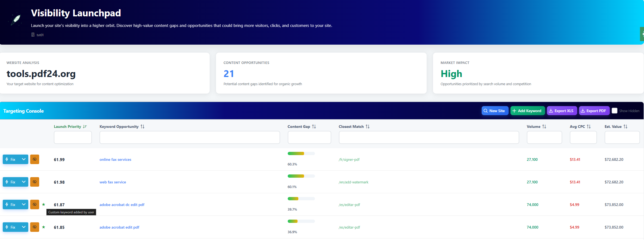Expand Fix dropdown arrow for online fax services
The height and width of the screenshot is (240, 644).
(x=24, y=159)
